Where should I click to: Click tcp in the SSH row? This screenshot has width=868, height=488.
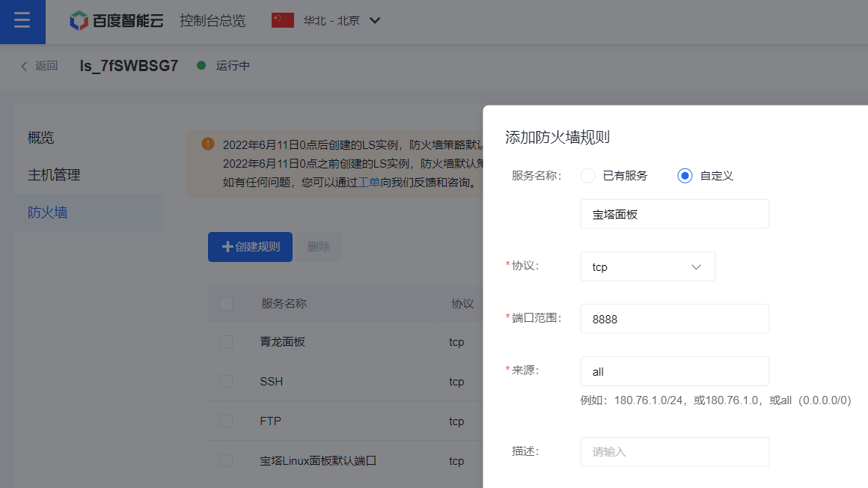pos(456,382)
